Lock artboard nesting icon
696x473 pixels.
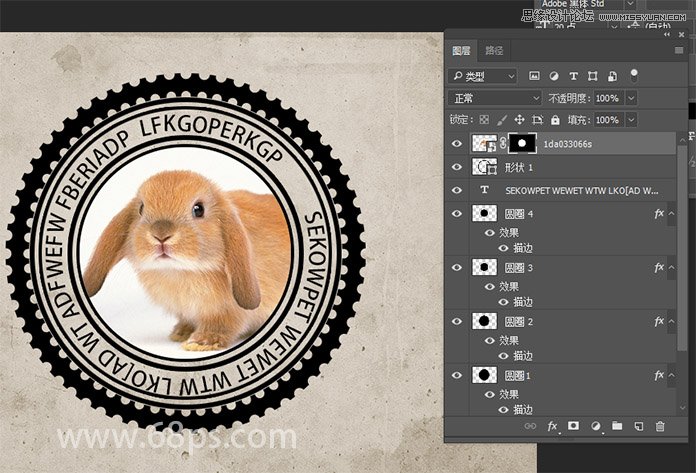[x=537, y=119]
